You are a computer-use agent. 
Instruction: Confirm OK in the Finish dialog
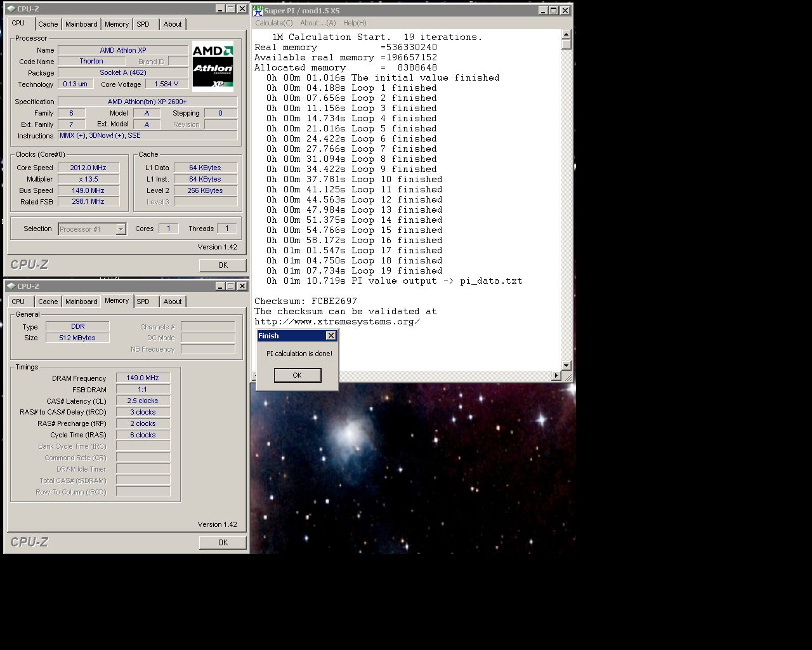click(x=297, y=375)
